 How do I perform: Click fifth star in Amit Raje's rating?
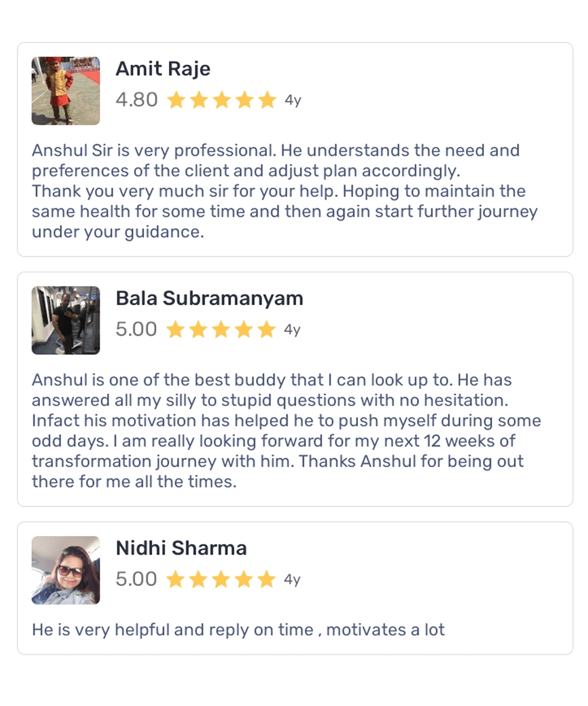tap(267, 101)
